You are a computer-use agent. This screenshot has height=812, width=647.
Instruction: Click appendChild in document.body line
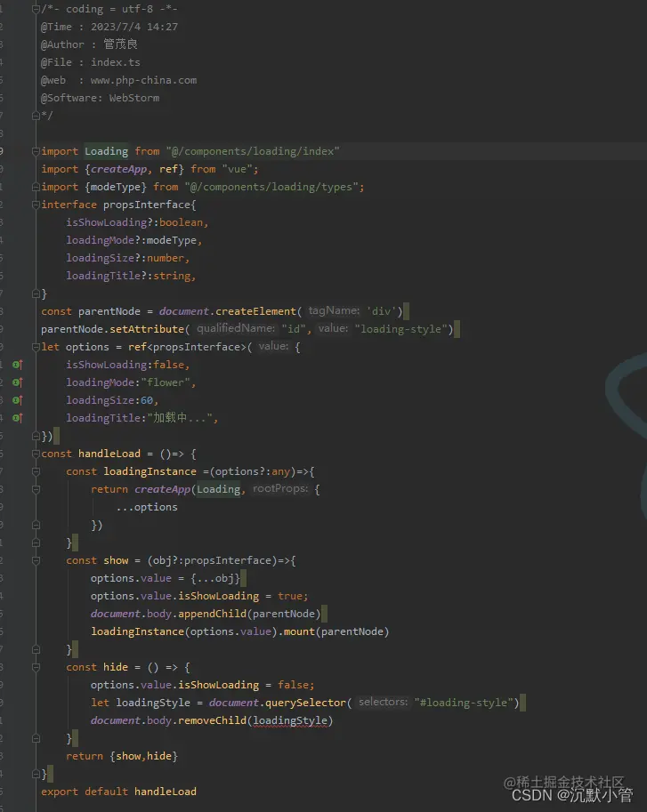pyautogui.click(x=212, y=614)
